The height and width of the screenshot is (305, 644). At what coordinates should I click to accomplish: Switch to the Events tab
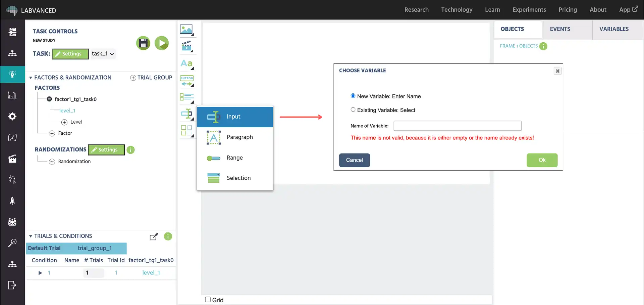pos(568,30)
